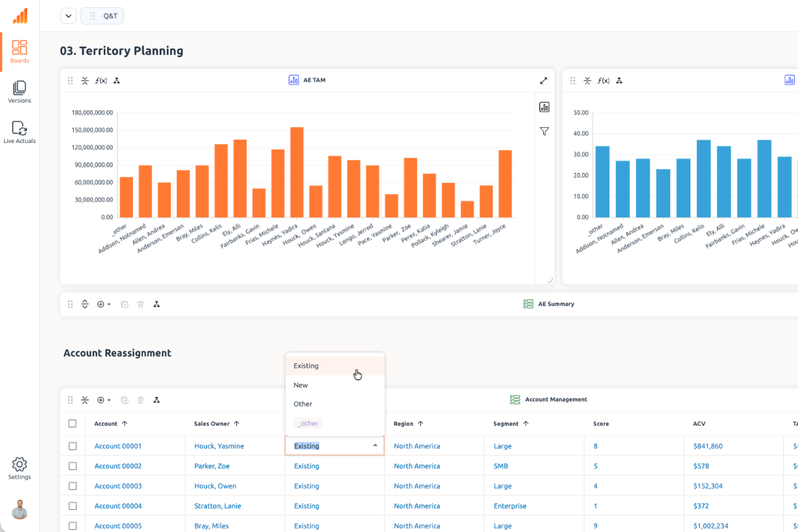The width and height of the screenshot is (798, 532).
Task: Click the Haynes, Yadira bar in AE TAM
Action: pos(297,172)
